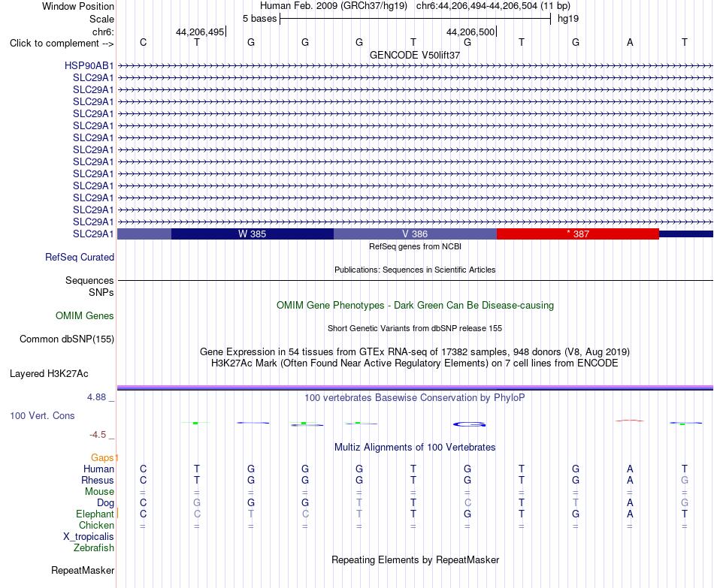
Task: Click the 'chr6:' base position label
Action: point(103,32)
